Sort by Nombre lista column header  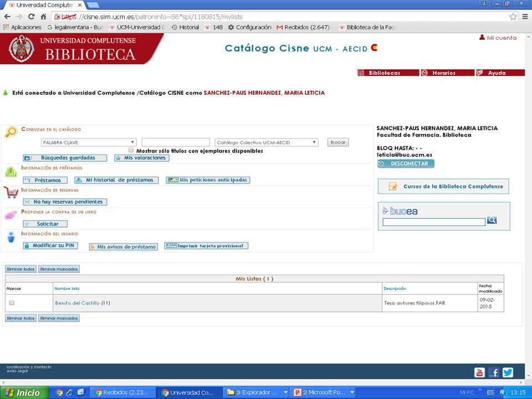coord(67,289)
